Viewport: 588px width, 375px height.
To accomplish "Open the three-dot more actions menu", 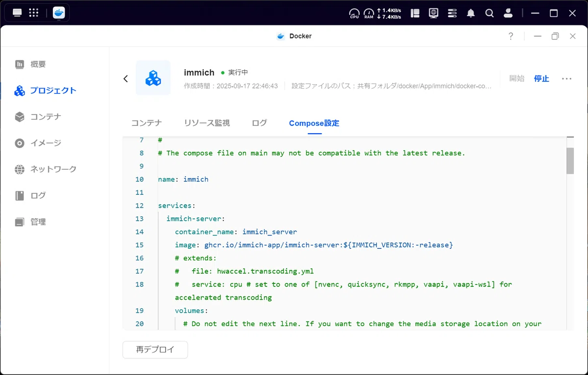I will pyautogui.click(x=566, y=79).
